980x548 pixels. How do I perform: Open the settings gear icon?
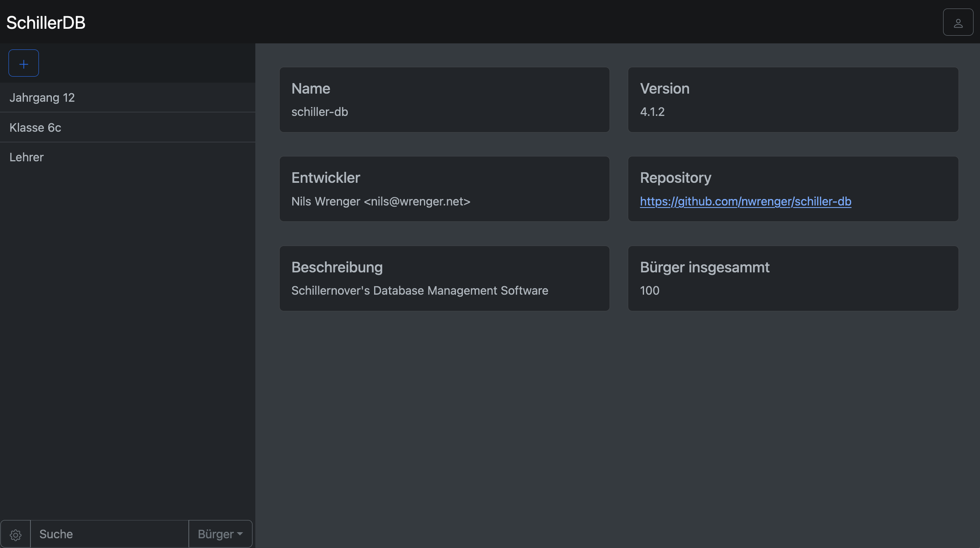pyautogui.click(x=15, y=534)
